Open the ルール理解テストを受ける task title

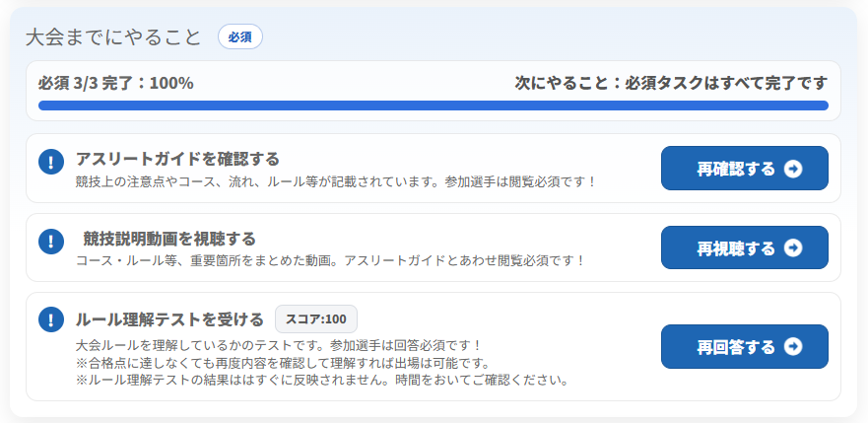click(169, 319)
